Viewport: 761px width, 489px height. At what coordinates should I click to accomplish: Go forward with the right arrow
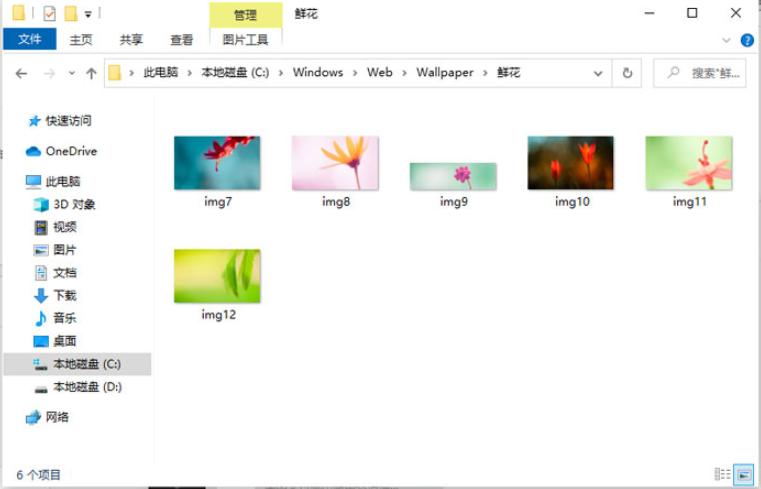[49, 73]
